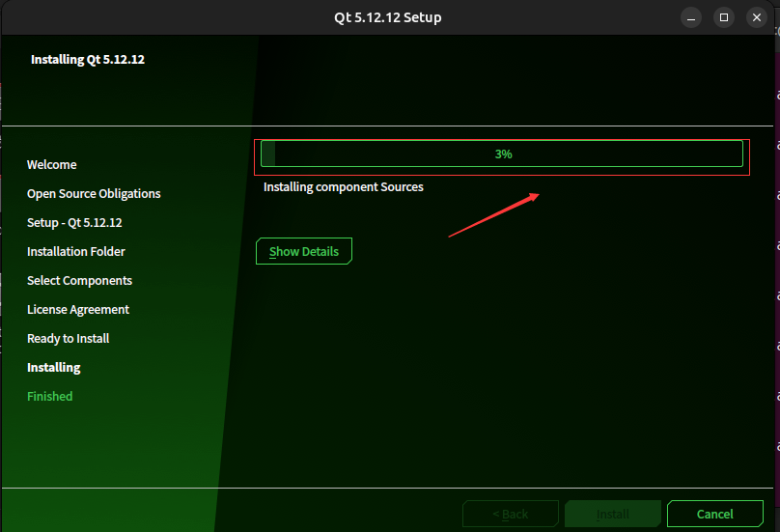Click the 'Installing Qt 5.12.12' header
Image resolution: width=780 pixels, height=532 pixels.
[88, 59]
